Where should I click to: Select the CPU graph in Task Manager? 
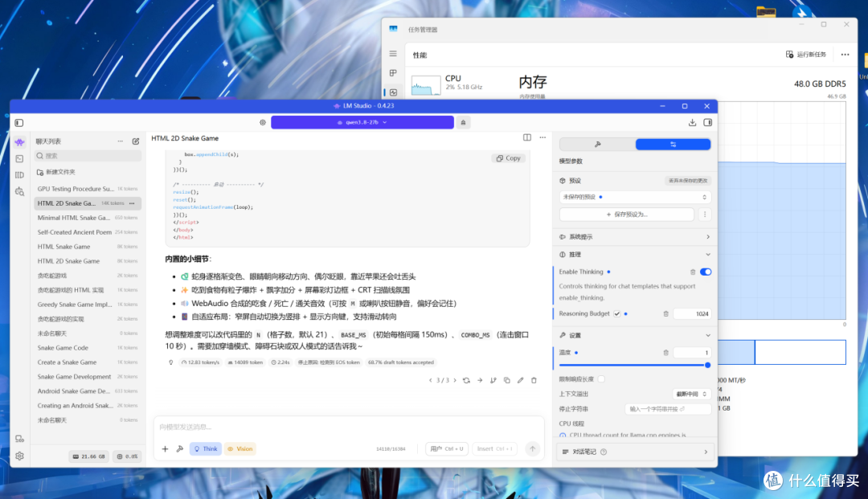coord(426,84)
